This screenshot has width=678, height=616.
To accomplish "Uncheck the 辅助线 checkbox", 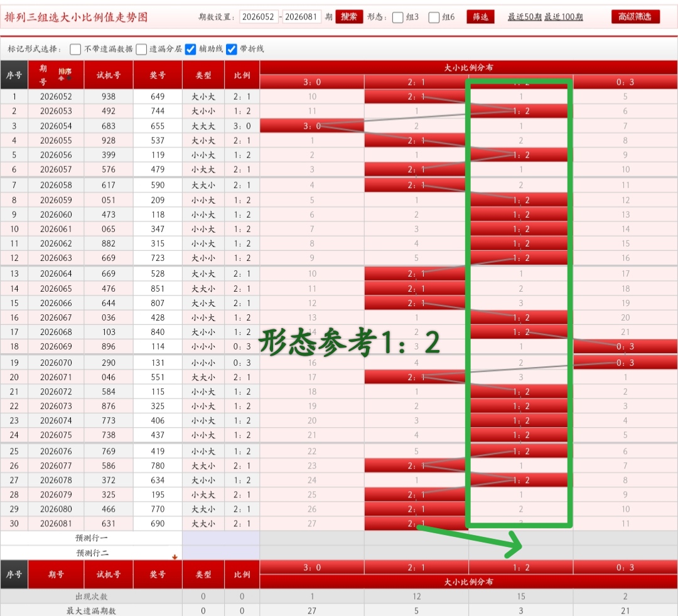I will pyautogui.click(x=191, y=49).
